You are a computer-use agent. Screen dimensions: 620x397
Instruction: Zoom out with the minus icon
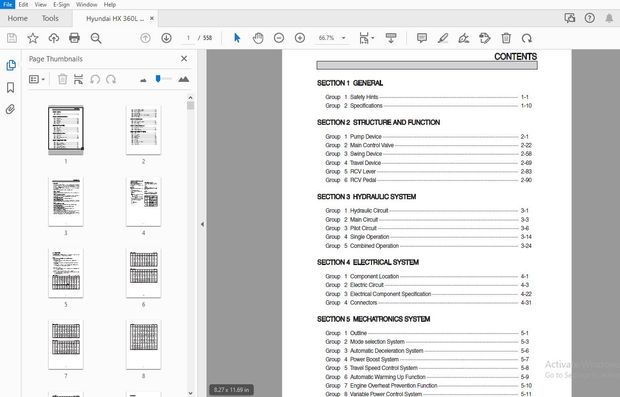coord(279,38)
